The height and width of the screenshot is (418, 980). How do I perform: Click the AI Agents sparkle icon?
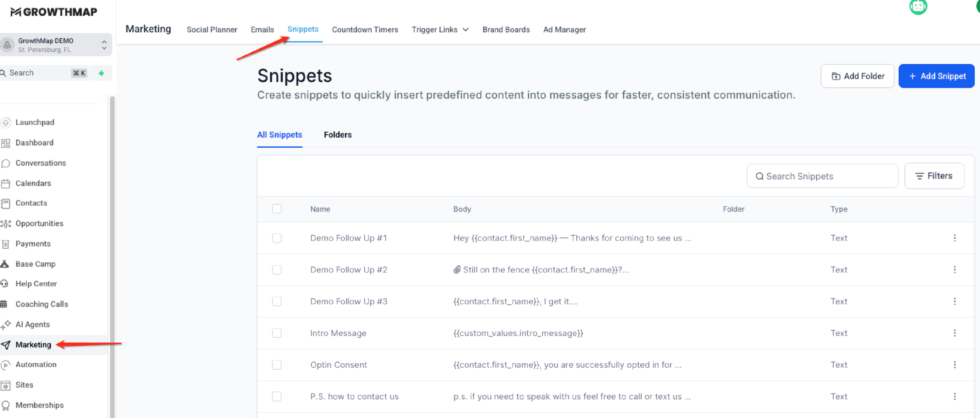click(x=5, y=324)
